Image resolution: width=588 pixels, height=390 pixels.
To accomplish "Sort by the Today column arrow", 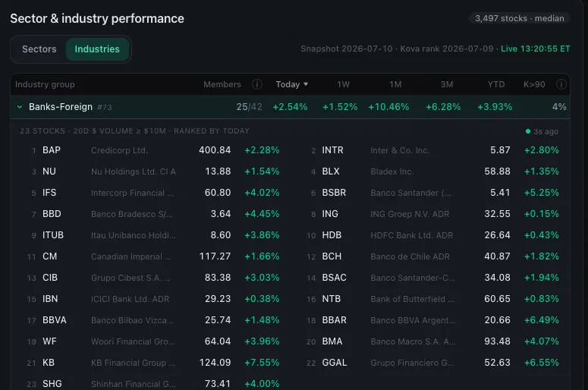I will point(306,84).
